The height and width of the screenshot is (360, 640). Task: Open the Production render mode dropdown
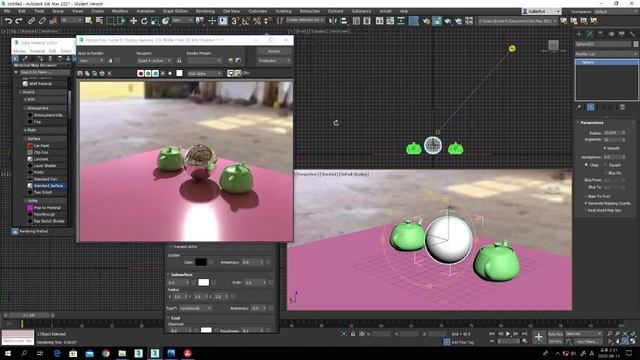coord(274,60)
